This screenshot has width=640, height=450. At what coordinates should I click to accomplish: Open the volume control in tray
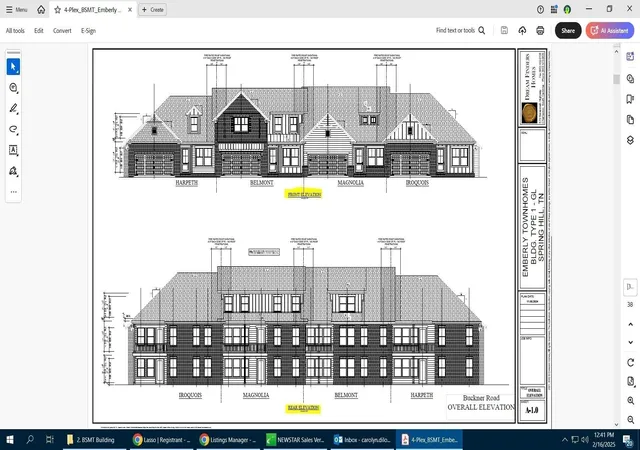(585, 440)
